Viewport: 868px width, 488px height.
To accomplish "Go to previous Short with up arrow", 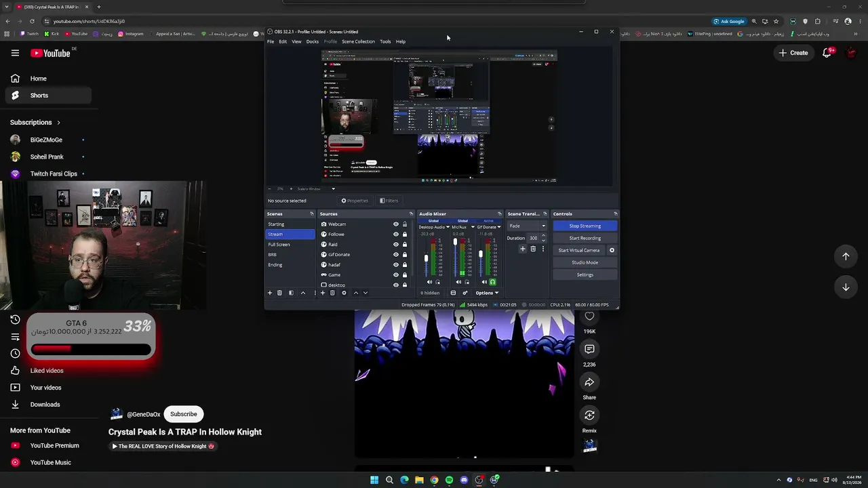I will tap(846, 256).
